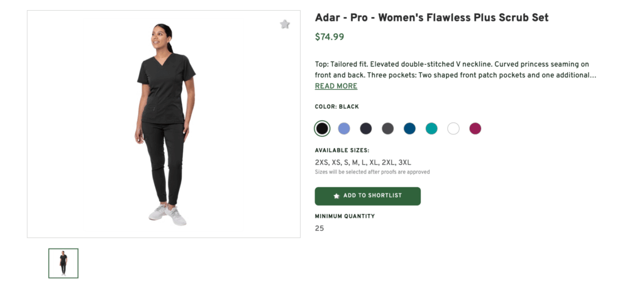Click the Women's Flawless Plus Scrub Set title
This screenshot has height=284, width=644.
tap(431, 18)
